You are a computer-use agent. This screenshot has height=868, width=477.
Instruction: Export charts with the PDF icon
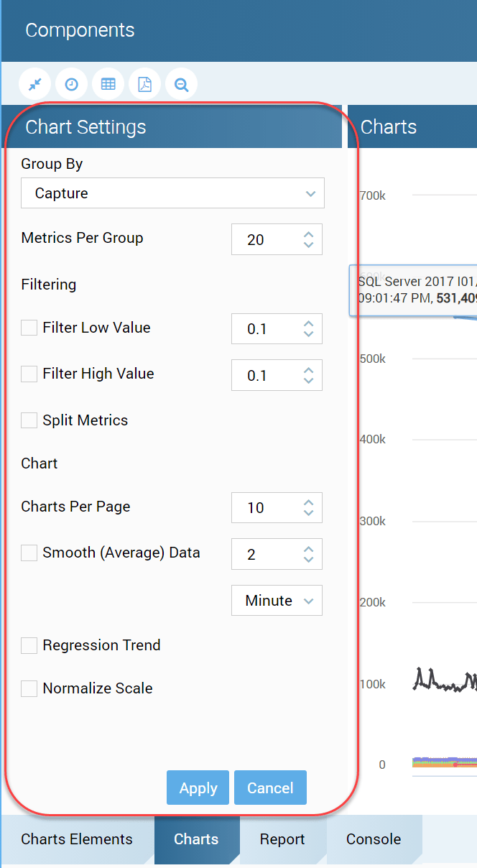(144, 84)
